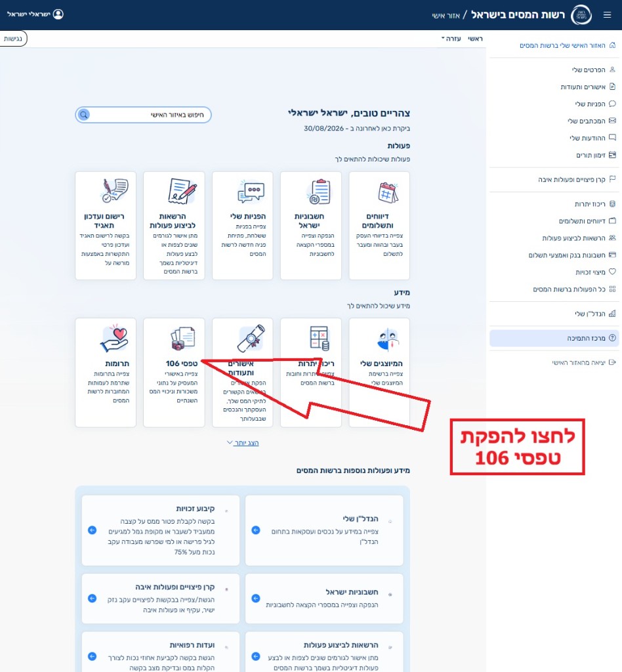Open הפרטים שלי in the sidebar
The height and width of the screenshot is (672, 622).
[594, 70]
